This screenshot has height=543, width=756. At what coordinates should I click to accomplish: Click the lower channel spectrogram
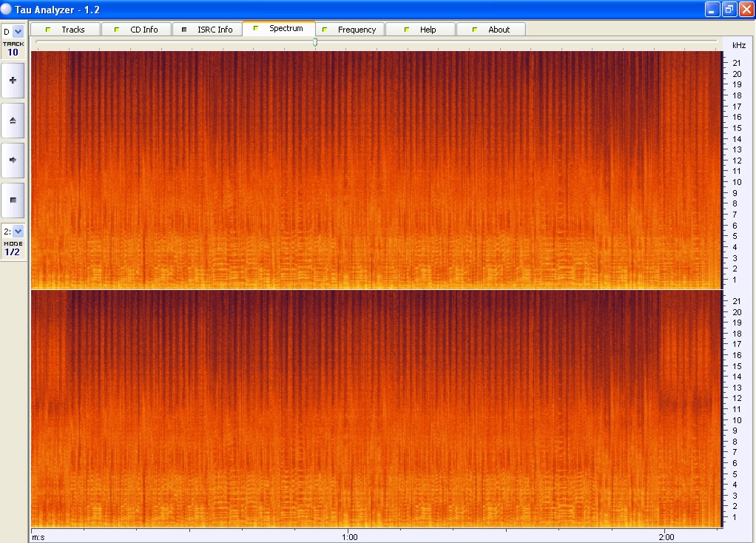pyautogui.click(x=376, y=408)
